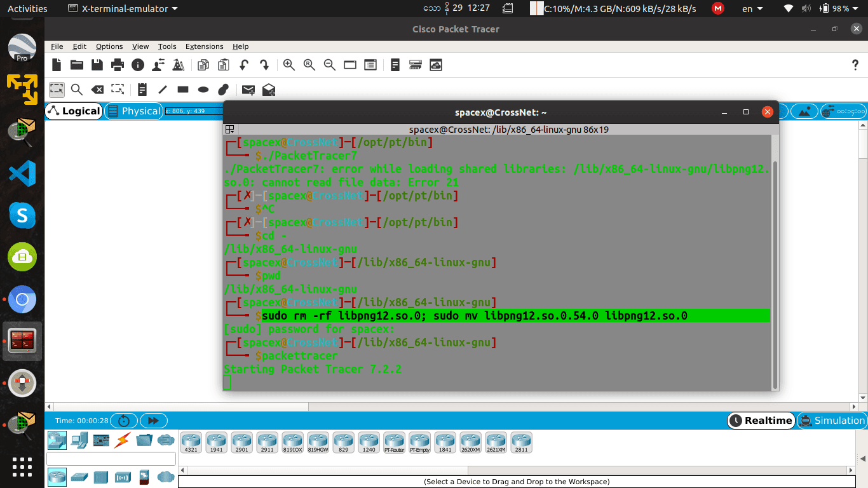Choose the End Devices category
Screen dimensions: 868x488
(x=79, y=439)
